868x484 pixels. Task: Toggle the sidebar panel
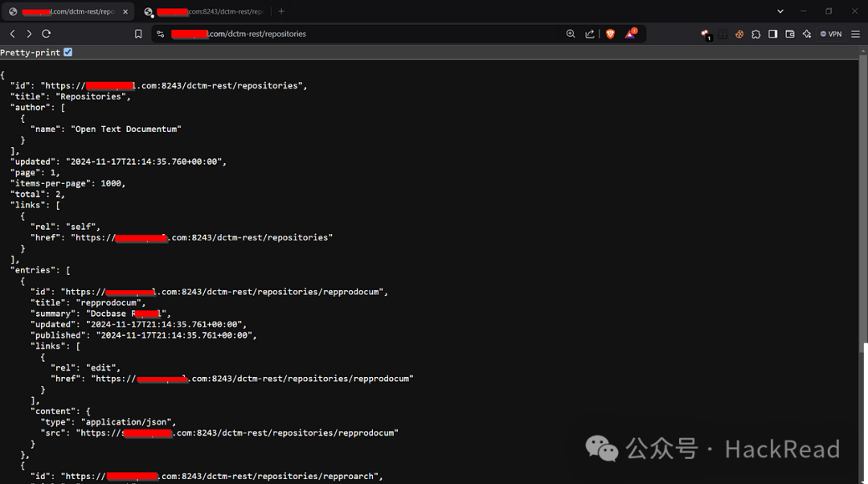(773, 34)
